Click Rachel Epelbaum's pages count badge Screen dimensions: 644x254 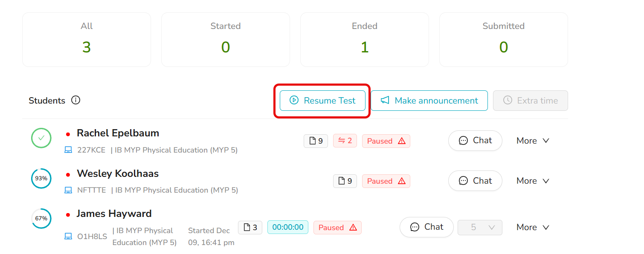coord(316,141)
